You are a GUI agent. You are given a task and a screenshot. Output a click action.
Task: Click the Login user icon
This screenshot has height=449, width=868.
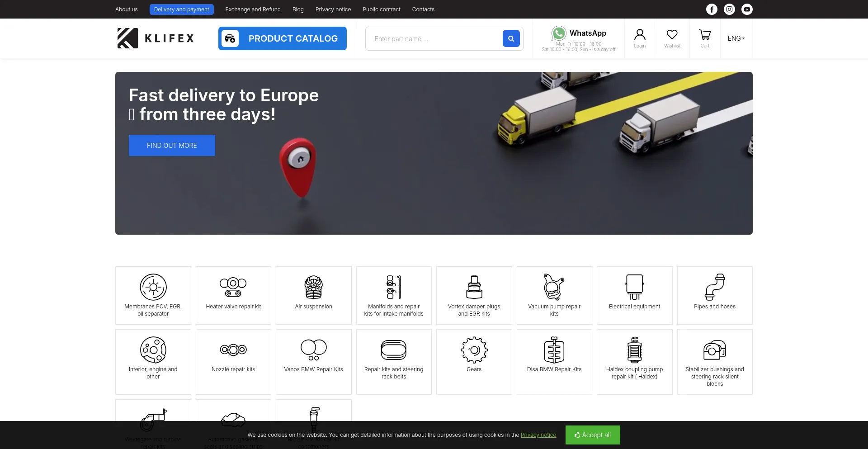(639, 35)
